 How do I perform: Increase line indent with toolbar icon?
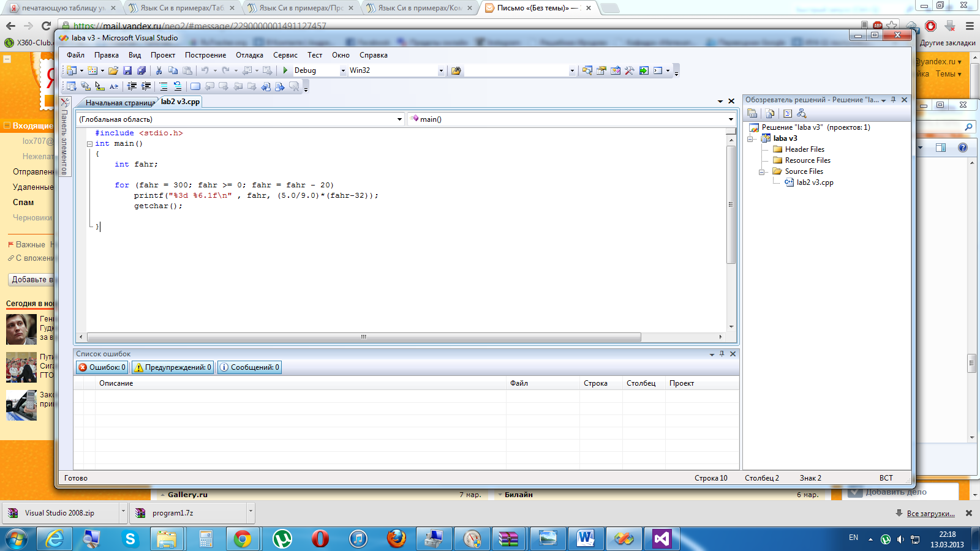[x=146, y=86]
